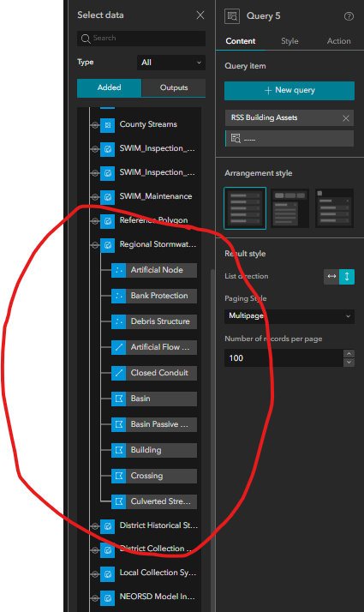Choose the tabbed arrangement style thumbnail

pyautogui.click(x=289, y=208)
